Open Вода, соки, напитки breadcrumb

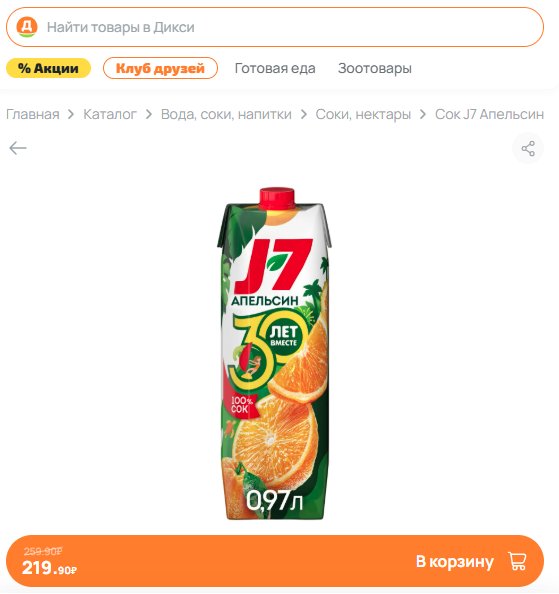click(x=226, y=114)
